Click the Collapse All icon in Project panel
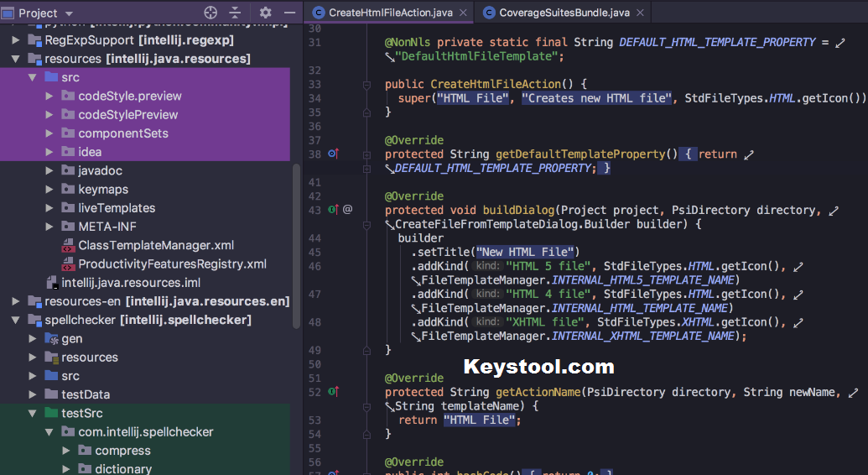Viewport: 868px width, 475px height. pyautogui.click(x=236, y=13)
